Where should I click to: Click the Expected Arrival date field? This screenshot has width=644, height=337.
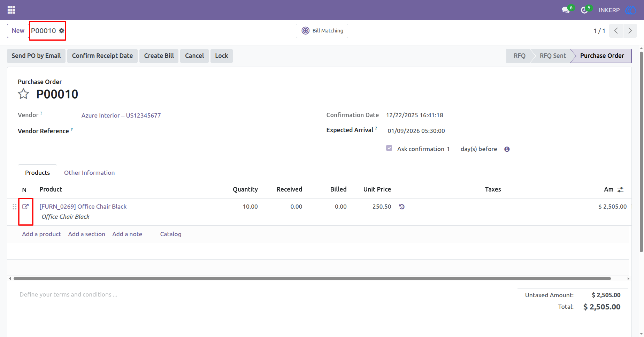click(416, 131)
